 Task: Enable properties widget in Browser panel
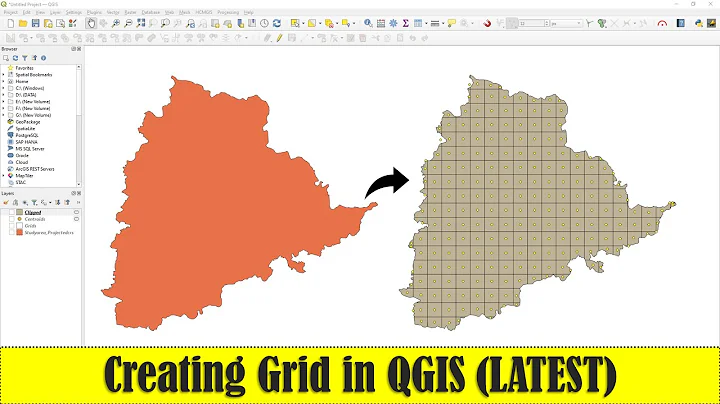44,58
